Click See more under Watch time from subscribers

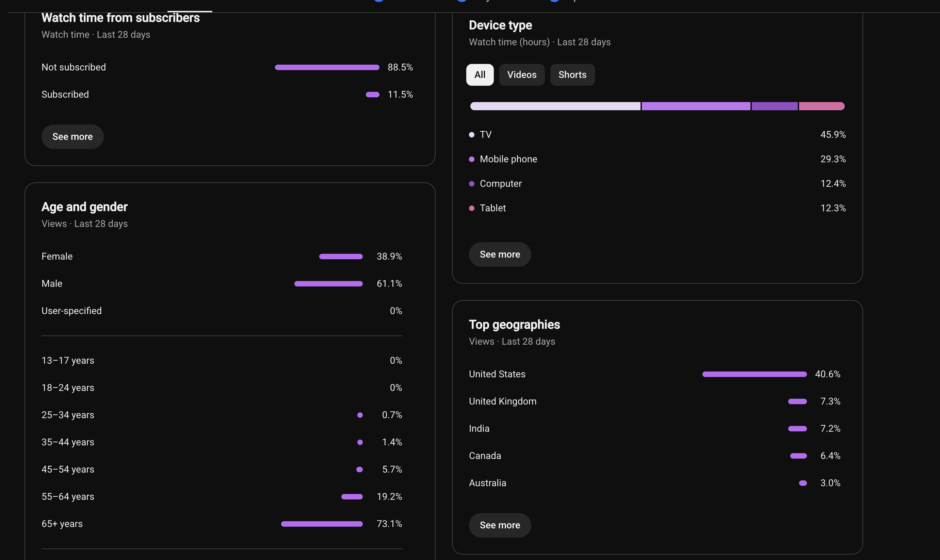(72, 137)
